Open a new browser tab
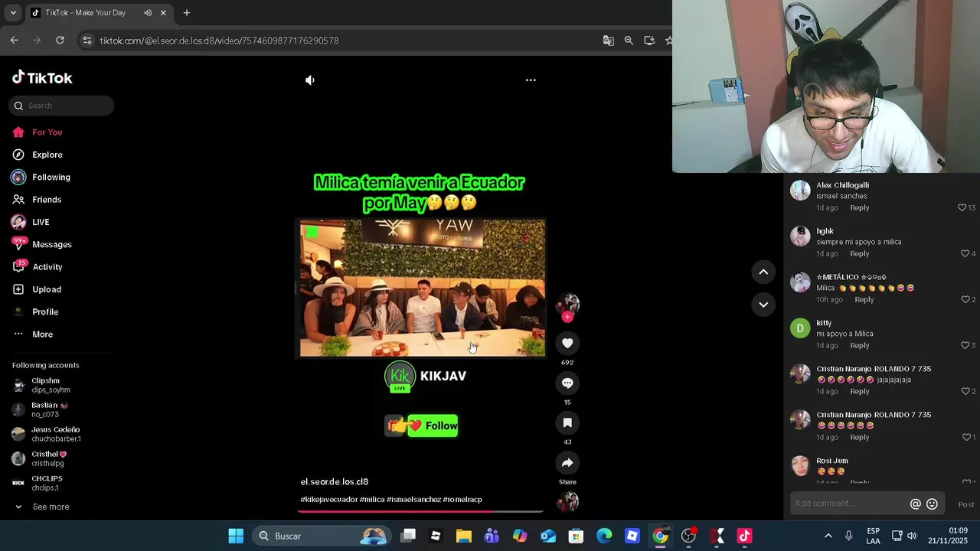The height and width of the screenshot is (551, 980). [x=186, y=13]
